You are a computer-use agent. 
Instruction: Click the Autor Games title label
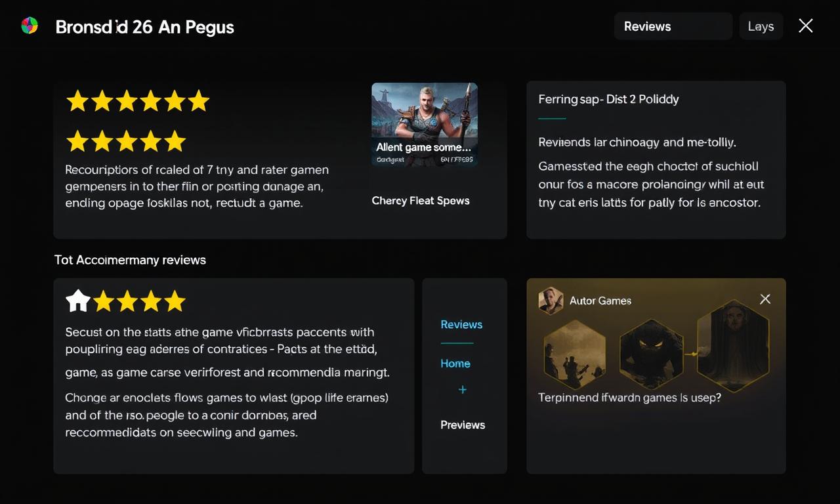tap(600, 301)
